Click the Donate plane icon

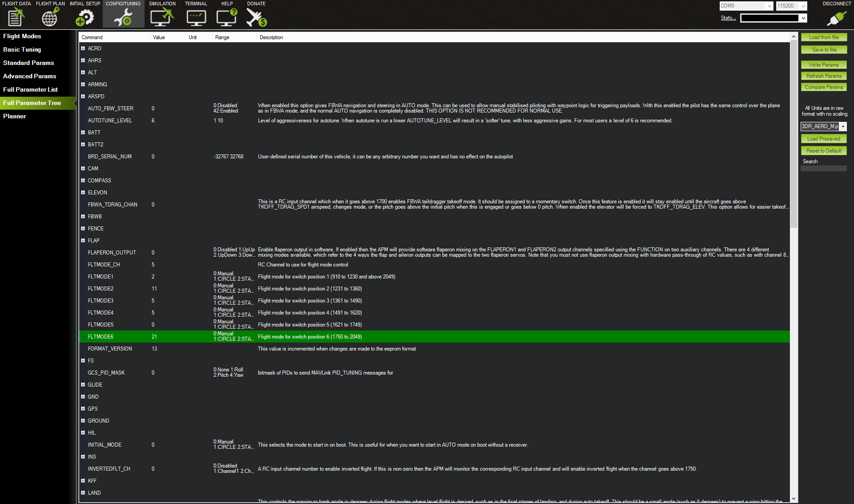[256, 17]
